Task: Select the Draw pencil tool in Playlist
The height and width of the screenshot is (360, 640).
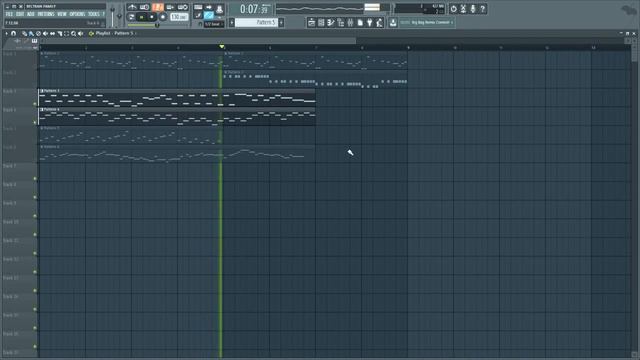Action: (x=24, y=33)
